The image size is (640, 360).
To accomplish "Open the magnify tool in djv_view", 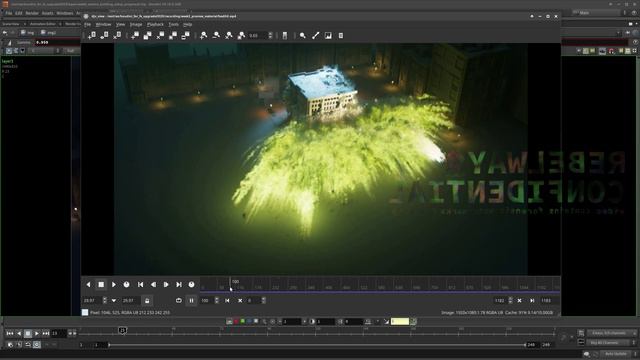I will click(302, 36).
